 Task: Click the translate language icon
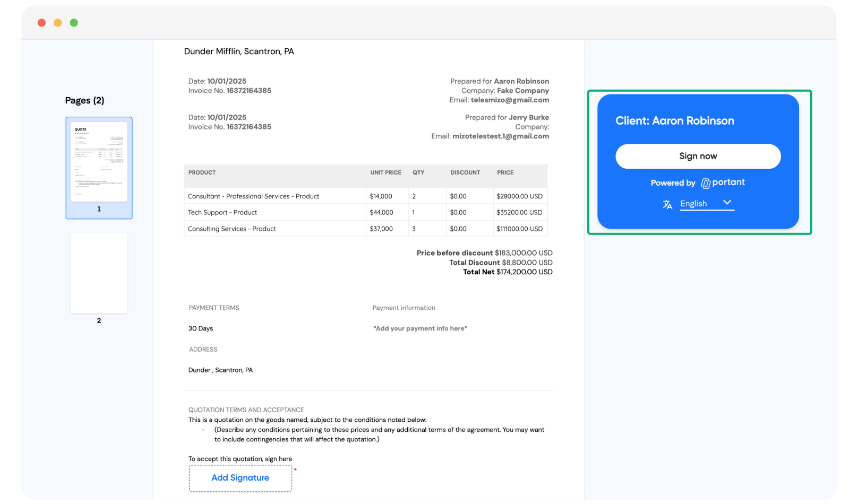pyautogui.click(x=667, y=205)
